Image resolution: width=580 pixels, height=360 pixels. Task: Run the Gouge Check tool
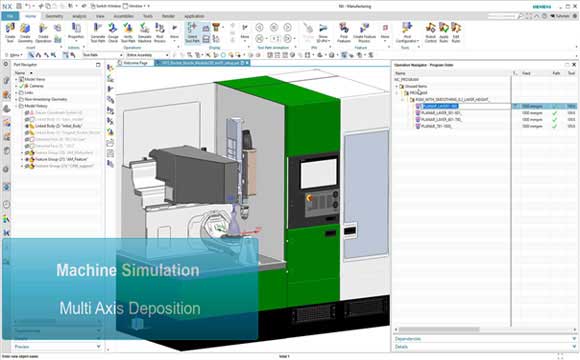[113, 32]
